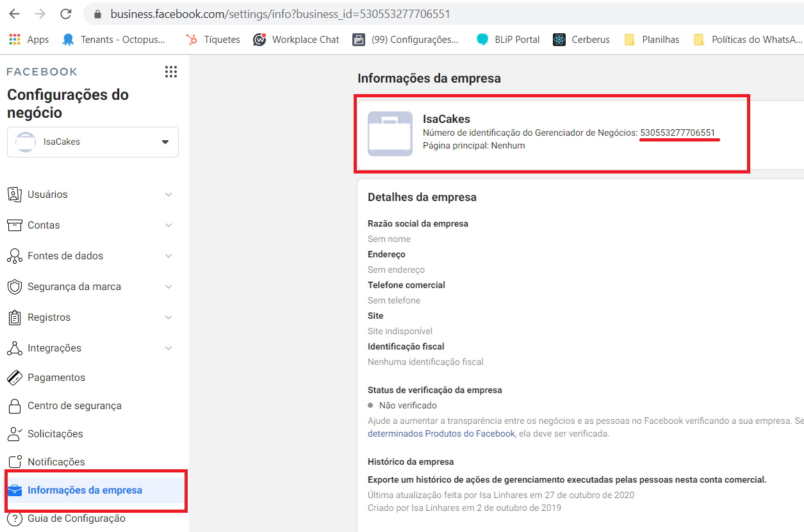Follow the 'determinados Produtos do Facebook' link
Screen dimensions: 804x532
(x=441, y=433)
